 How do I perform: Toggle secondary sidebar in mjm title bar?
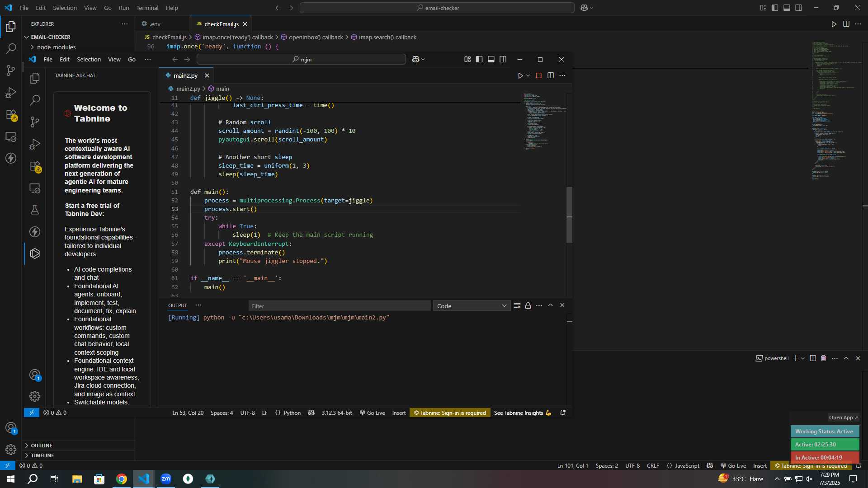(503, 59)
